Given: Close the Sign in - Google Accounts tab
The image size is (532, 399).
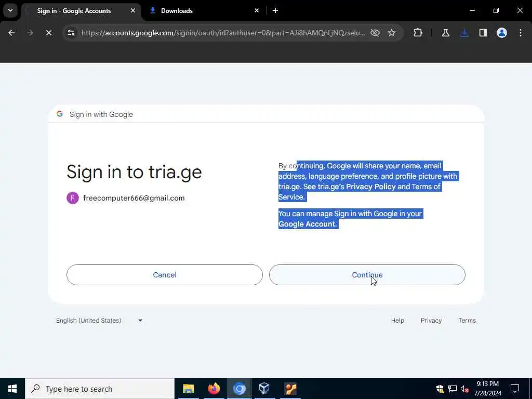Looking at the screenshot, I should coord(133,10).
